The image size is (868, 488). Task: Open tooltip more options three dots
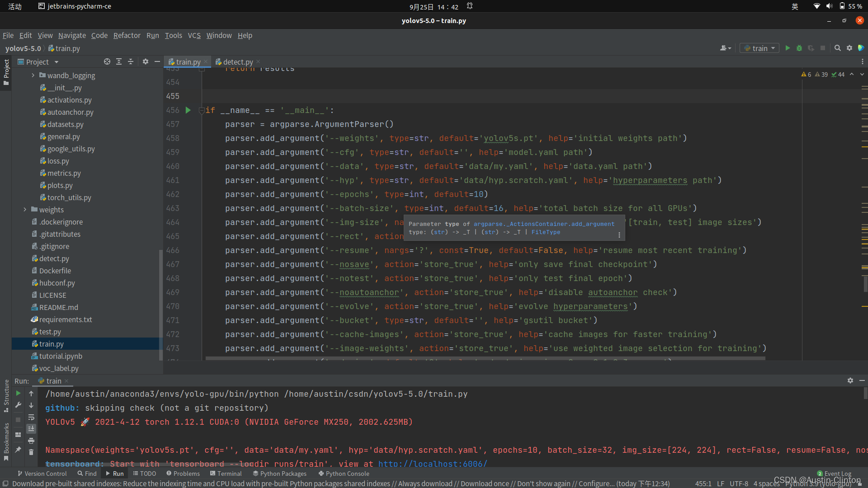[x=619, y=235]
